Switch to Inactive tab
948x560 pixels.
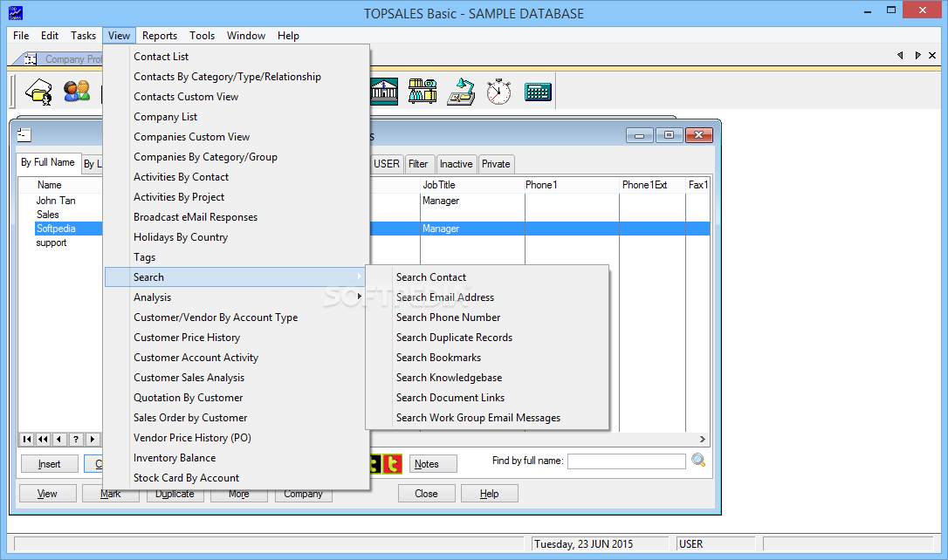click(456, 164)
